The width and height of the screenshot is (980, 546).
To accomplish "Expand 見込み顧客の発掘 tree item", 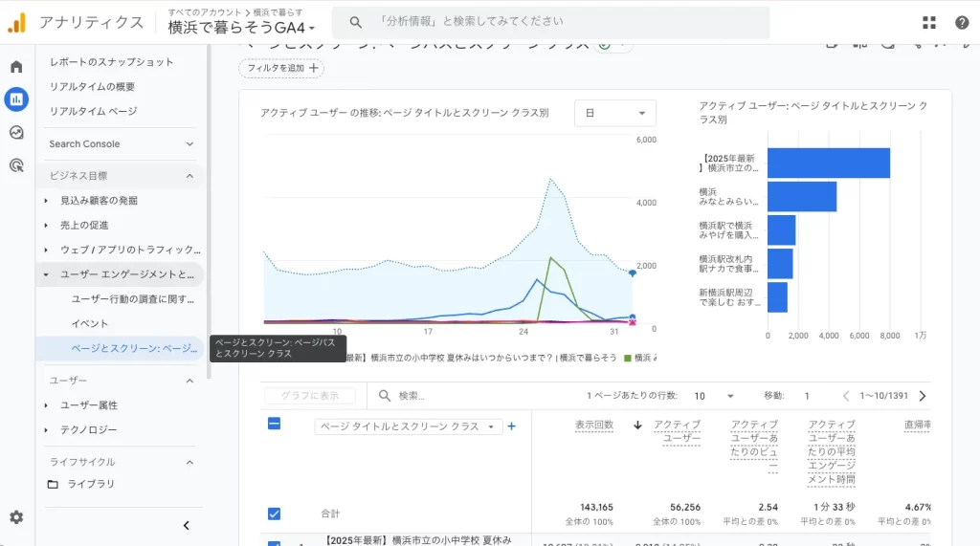I will 46,201.
